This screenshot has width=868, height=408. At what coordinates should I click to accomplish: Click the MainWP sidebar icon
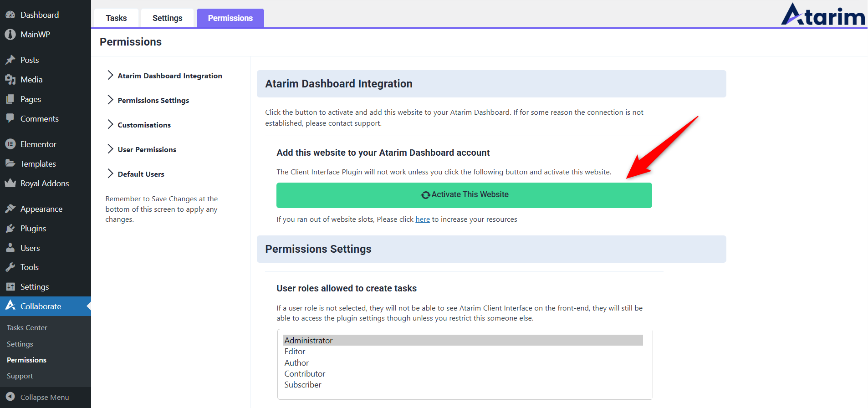point(10,34)
